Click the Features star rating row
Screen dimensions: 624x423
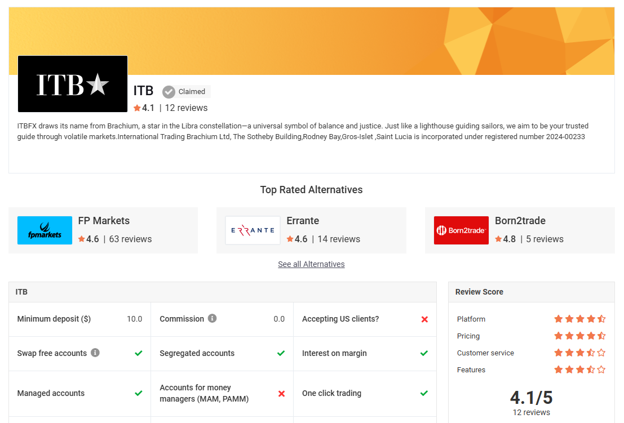[x=580, y=370]
